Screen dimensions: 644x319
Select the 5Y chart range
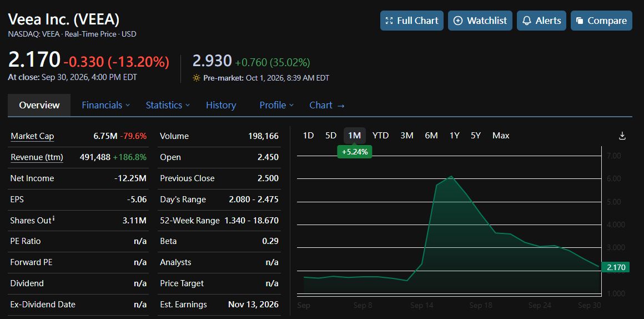coord(476,135)
